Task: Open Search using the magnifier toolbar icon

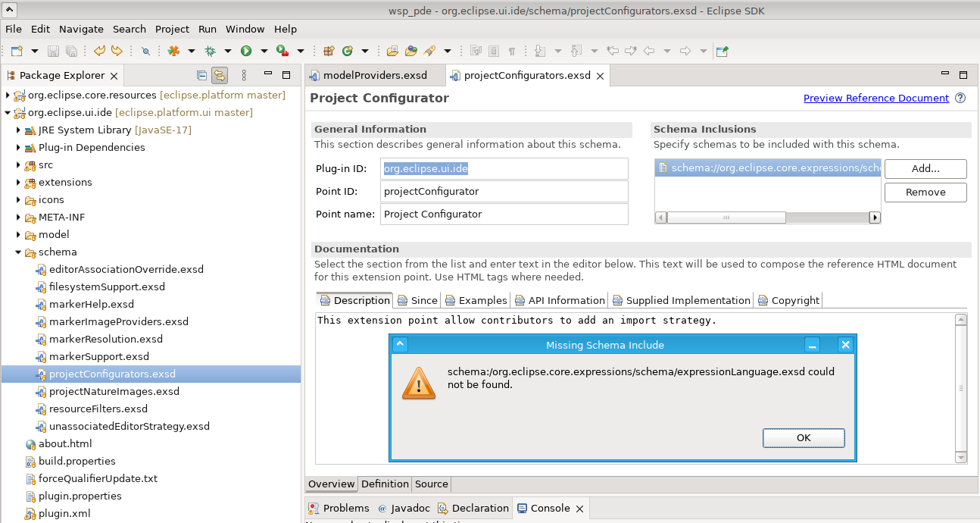Action: tap(146, 51)
